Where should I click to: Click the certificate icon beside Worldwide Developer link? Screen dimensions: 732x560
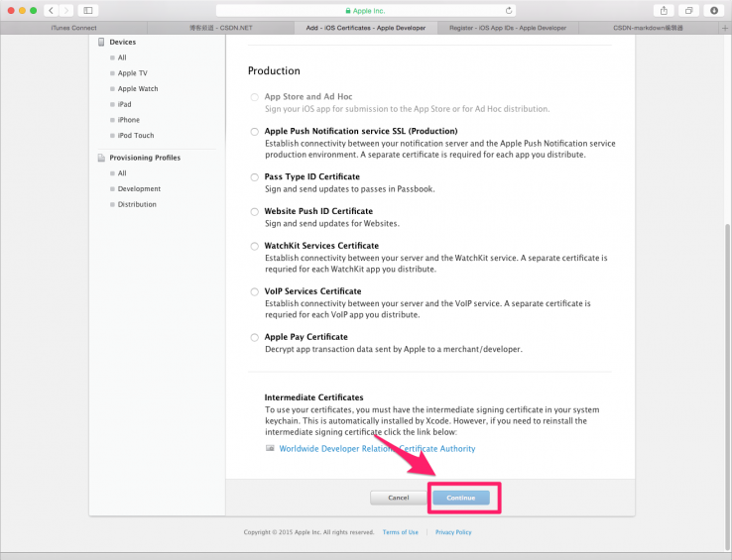[270, 448]
